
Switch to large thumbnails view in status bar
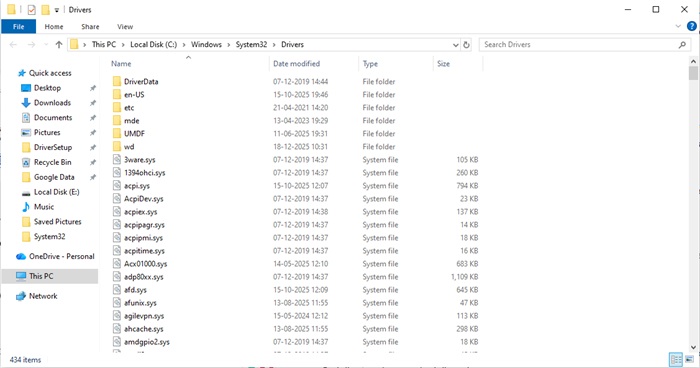coord(690,360)
